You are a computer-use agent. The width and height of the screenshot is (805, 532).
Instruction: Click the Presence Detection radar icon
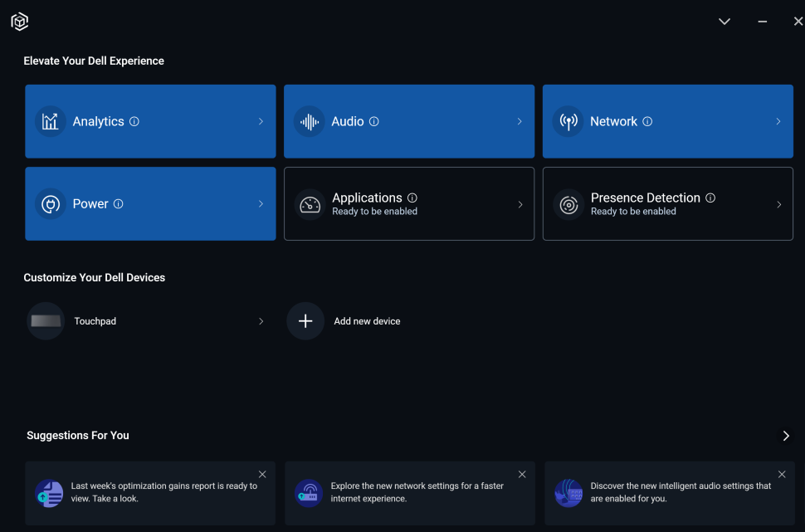pyautogui.click(x=568, y=205)
